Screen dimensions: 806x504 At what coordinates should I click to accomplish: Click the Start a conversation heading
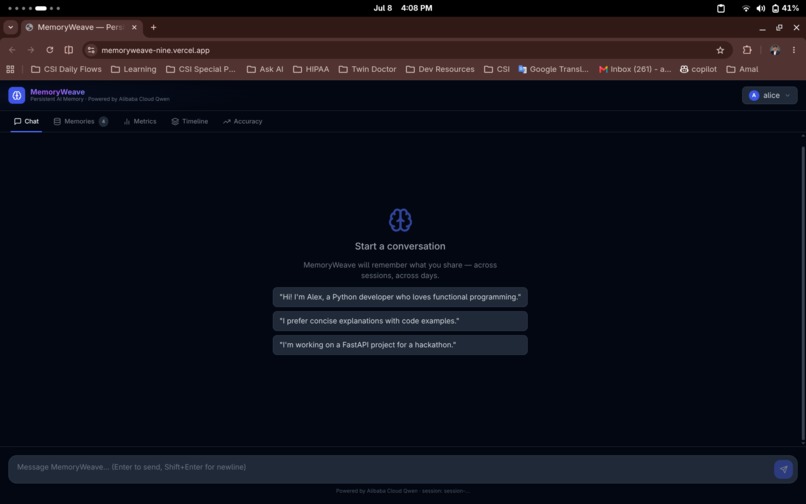(x=400, y=246)
